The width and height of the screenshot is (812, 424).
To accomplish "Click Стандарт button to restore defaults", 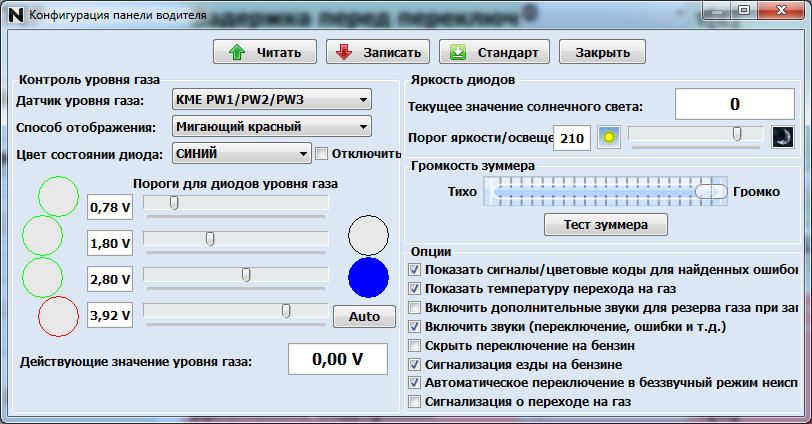I will [x=495, y=52].
